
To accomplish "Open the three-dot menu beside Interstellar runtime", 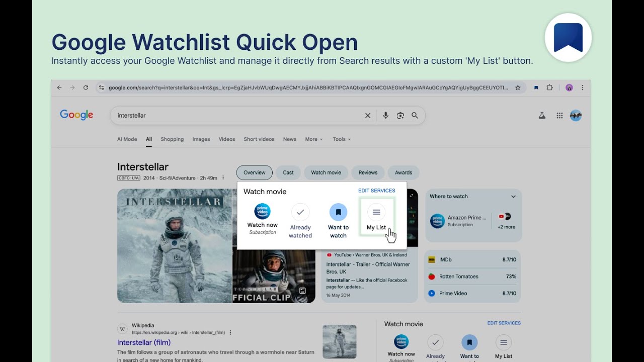I will point(223,178).
